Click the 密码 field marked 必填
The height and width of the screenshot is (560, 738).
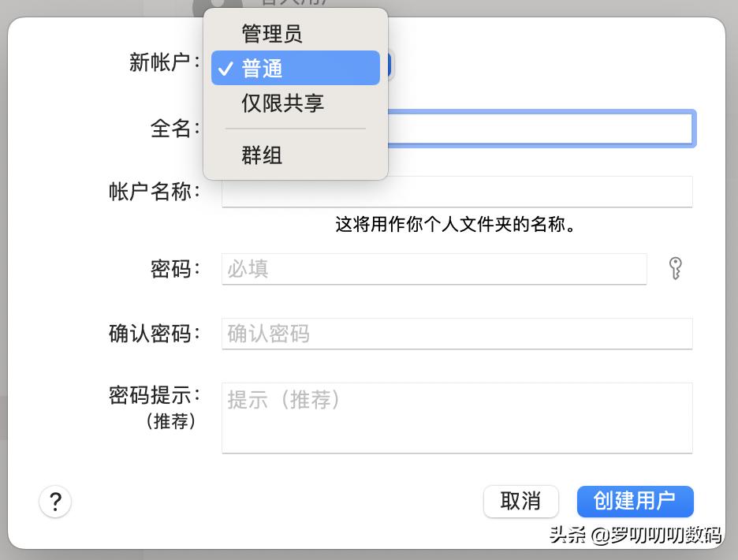(x=434, y=270)
